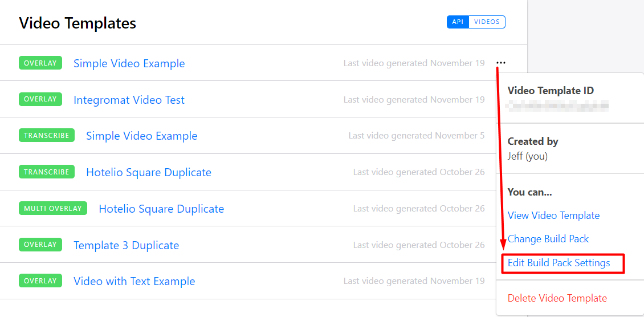Switch to the API toggle option
Viewport: 644px width, 317px height.
click(458, 22)
